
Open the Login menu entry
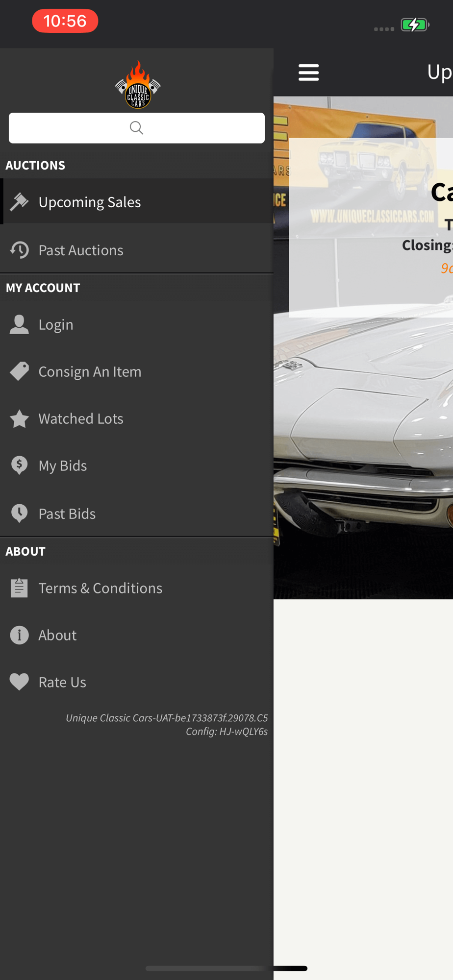[137, 324]
